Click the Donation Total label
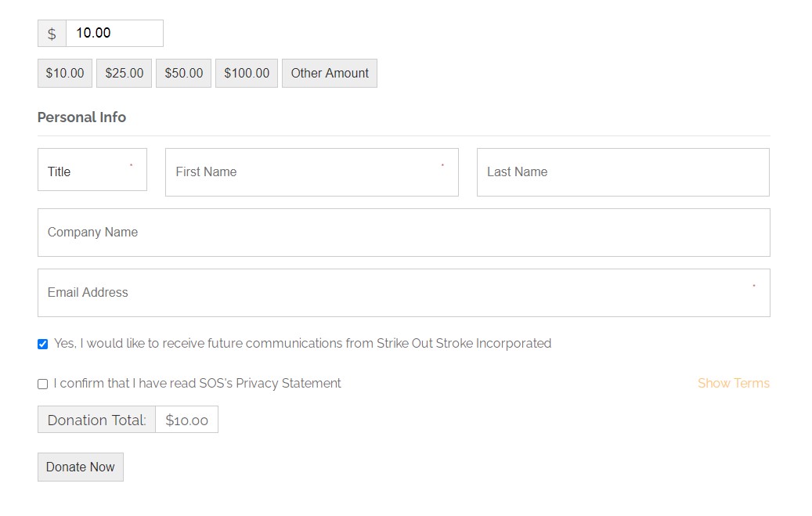The height and width of the screenshot is (516, 812). coord(96,420)
